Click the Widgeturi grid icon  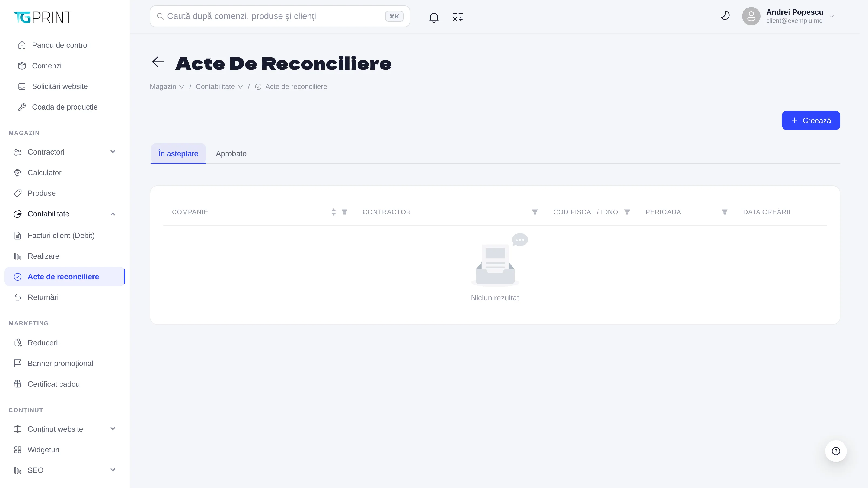pos(18,450)
